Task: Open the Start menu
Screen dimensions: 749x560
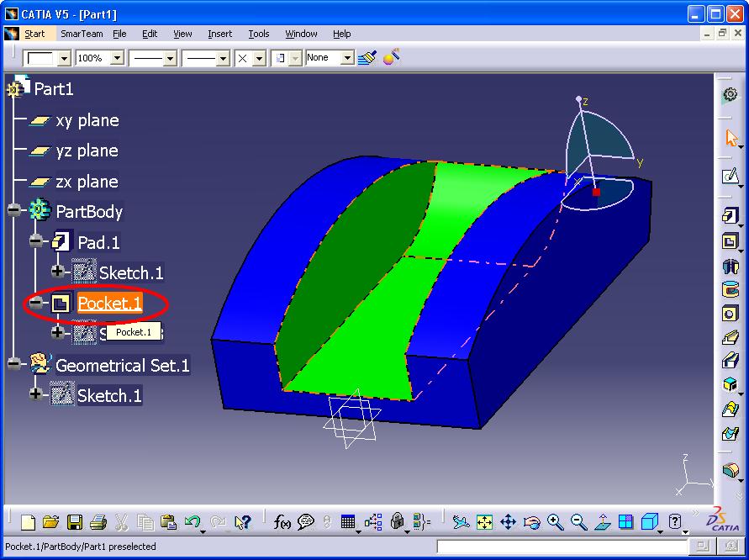Action: (x=34, y=34)
